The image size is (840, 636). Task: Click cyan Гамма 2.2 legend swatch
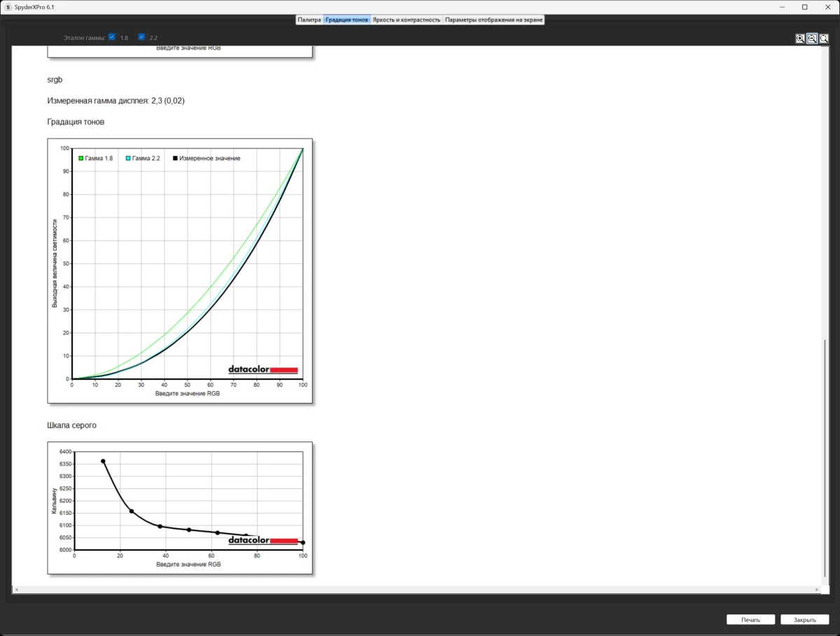[128, 159]
